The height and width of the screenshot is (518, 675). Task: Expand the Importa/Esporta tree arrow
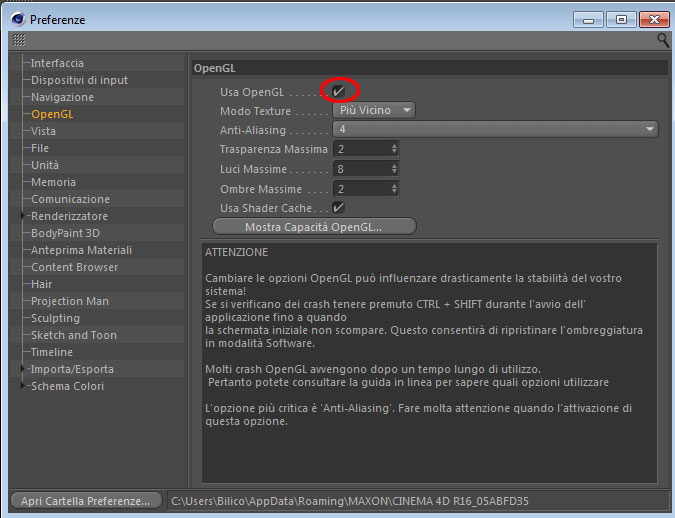[x=22, y=369]
